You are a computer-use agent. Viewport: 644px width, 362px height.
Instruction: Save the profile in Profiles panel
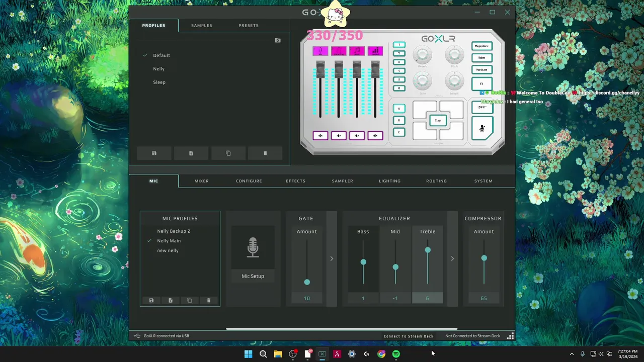point(154,153)
